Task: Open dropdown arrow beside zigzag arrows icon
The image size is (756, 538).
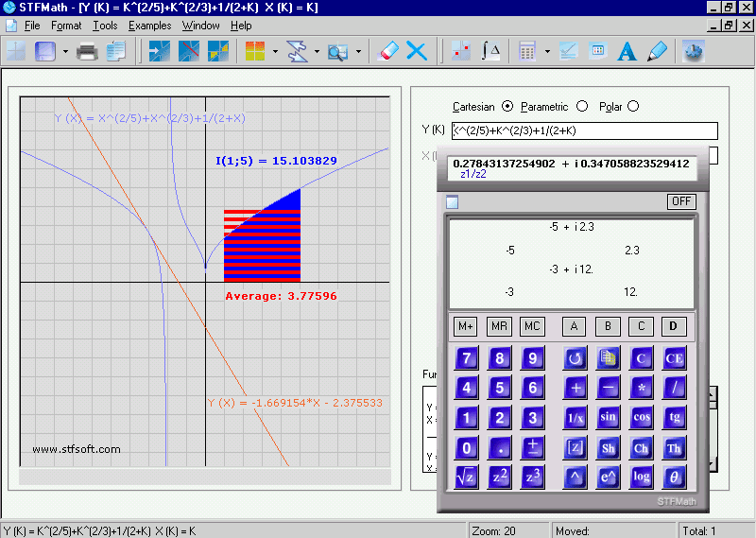Action: coord(317,51)
